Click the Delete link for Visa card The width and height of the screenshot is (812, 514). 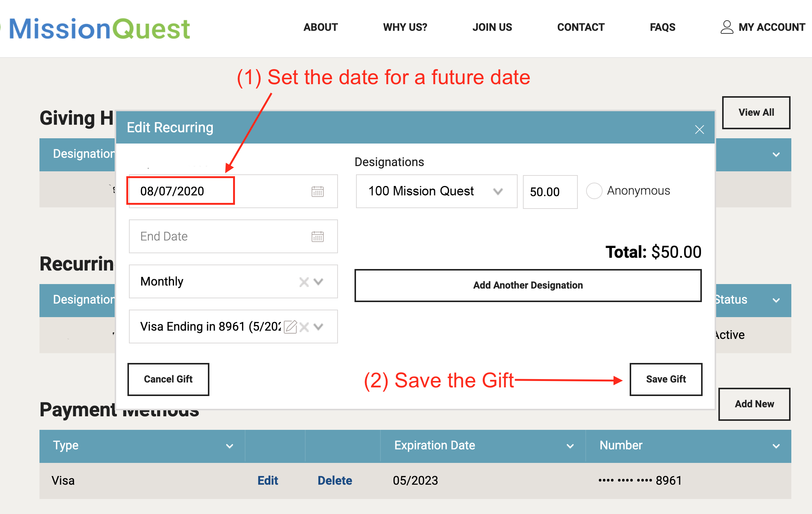tap(335, 481)
